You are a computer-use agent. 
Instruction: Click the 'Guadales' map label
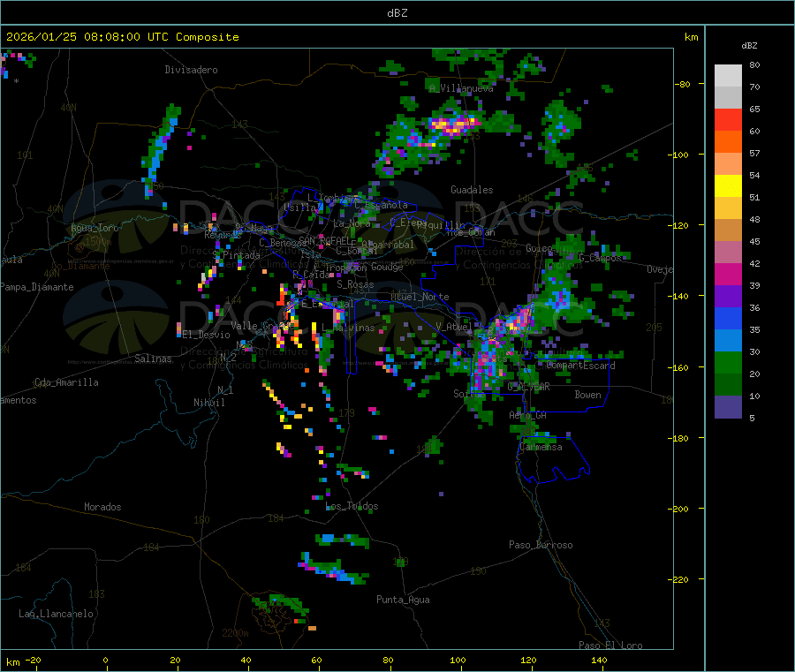[x=472, y=190]
